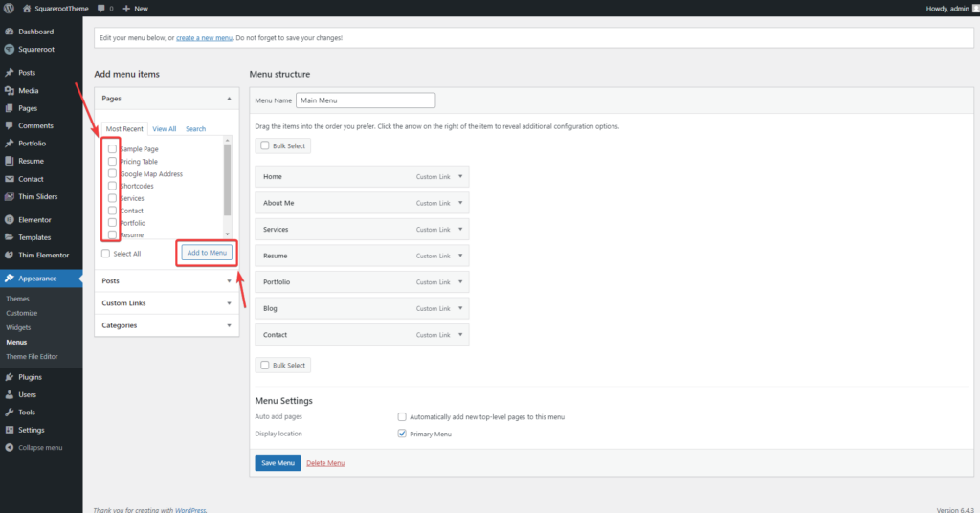Collapse the Pages panel arrow

[229, 99]
